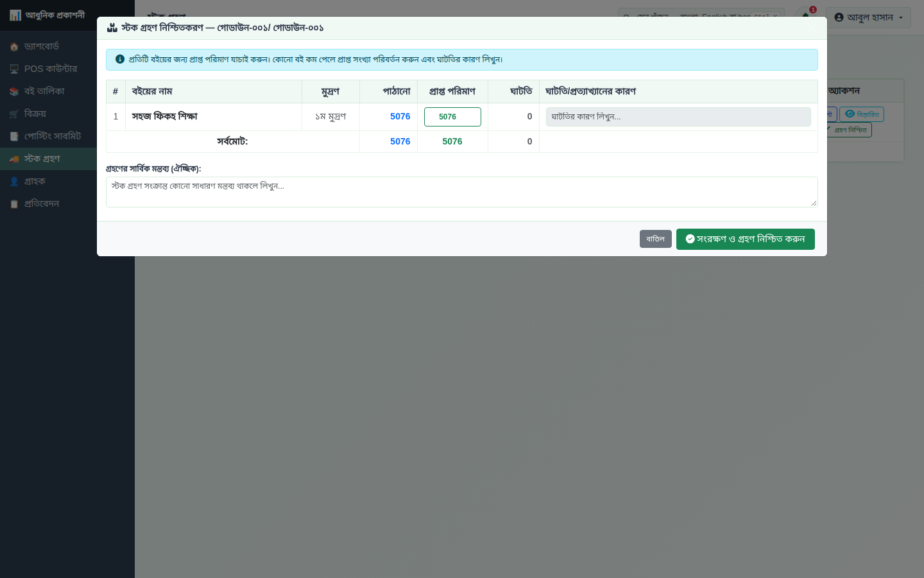
Task: Open প্রতিবেদন via its clipboard icon
Action: click(14, 204)
